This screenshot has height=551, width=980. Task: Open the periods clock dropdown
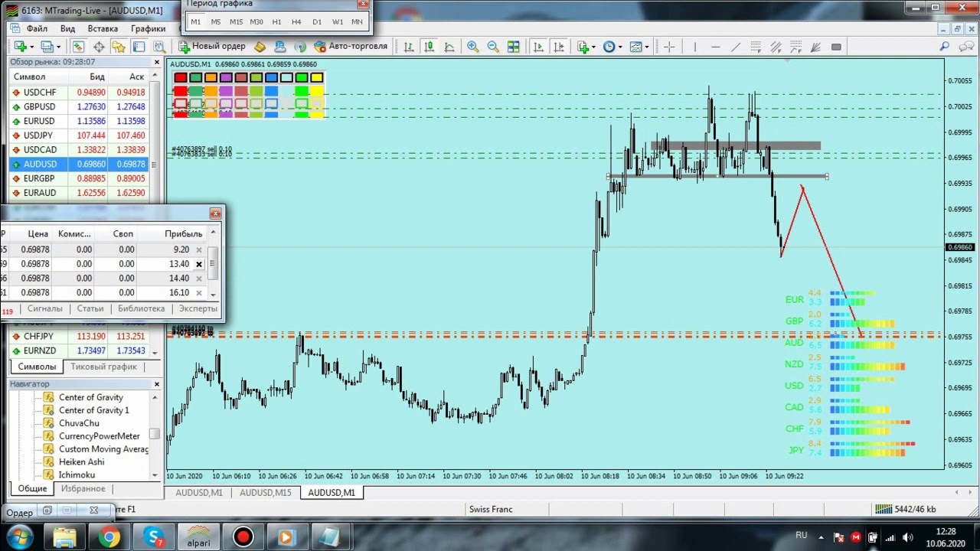point(612,47)
